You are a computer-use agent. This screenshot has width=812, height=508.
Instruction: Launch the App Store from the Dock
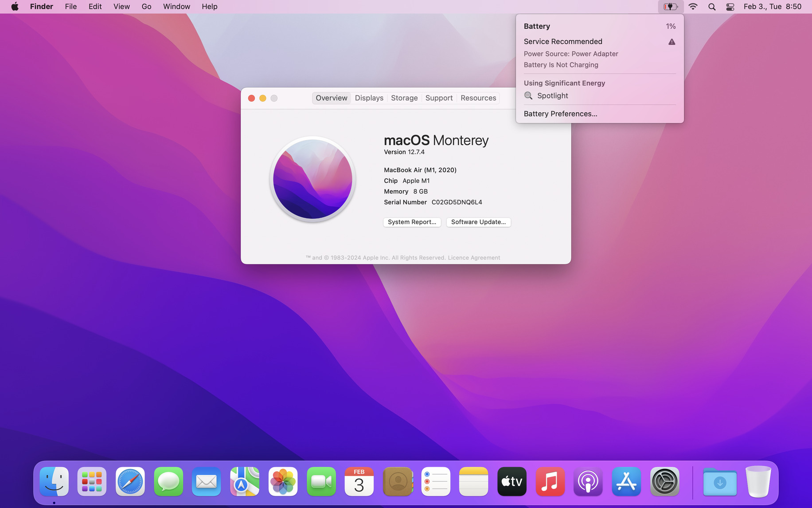point(626,481)
